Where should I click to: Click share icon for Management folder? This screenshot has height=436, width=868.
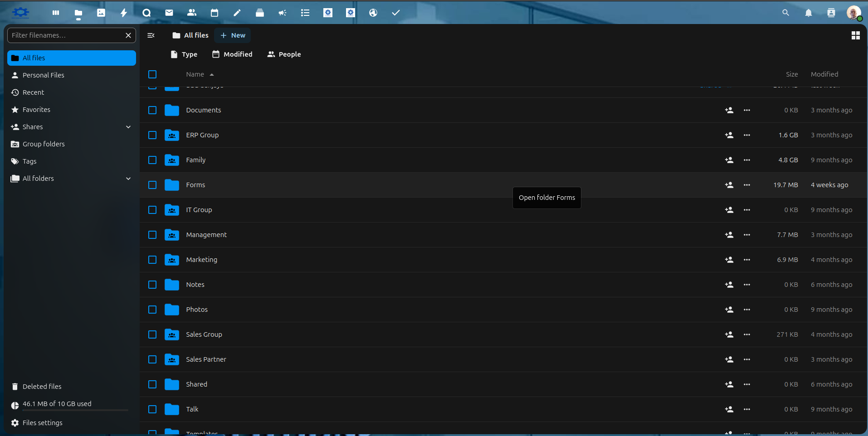pyautogui.click(x=729, y=235)
